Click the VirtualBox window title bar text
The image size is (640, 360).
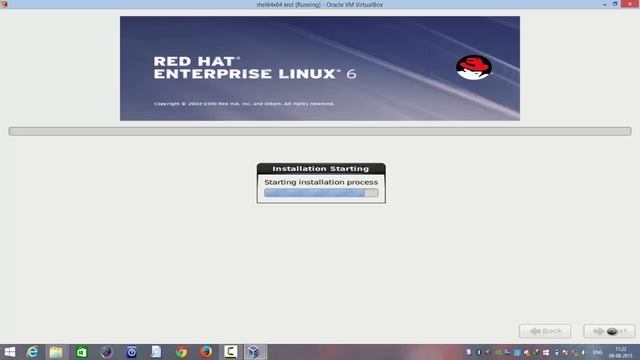(320, 4)
